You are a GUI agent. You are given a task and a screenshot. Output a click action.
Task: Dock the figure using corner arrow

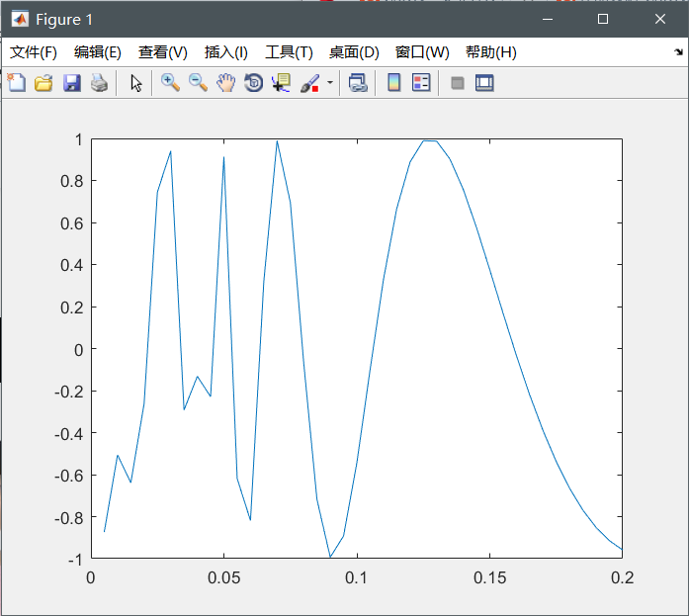(678, 52)
